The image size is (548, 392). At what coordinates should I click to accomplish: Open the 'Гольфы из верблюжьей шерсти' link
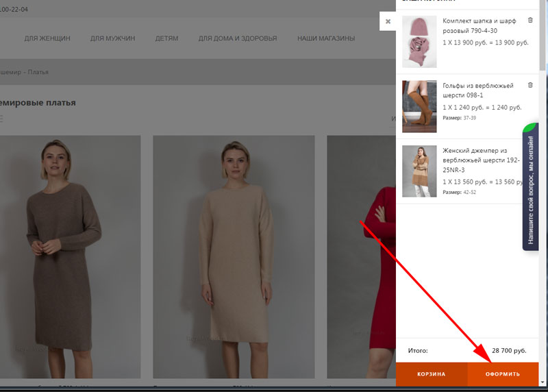pos(477,90)
